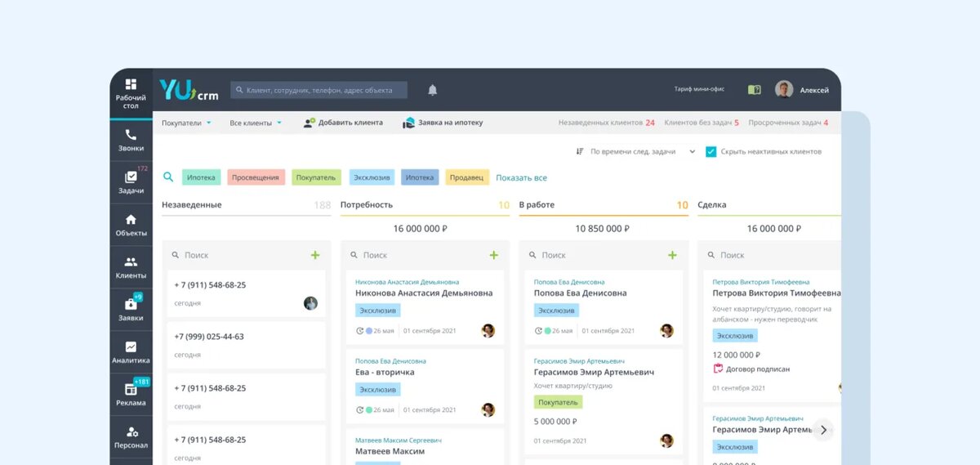Toggle Скрыть неактивных клиентов checkbox
980x465 pixels.
coord(710,151)
